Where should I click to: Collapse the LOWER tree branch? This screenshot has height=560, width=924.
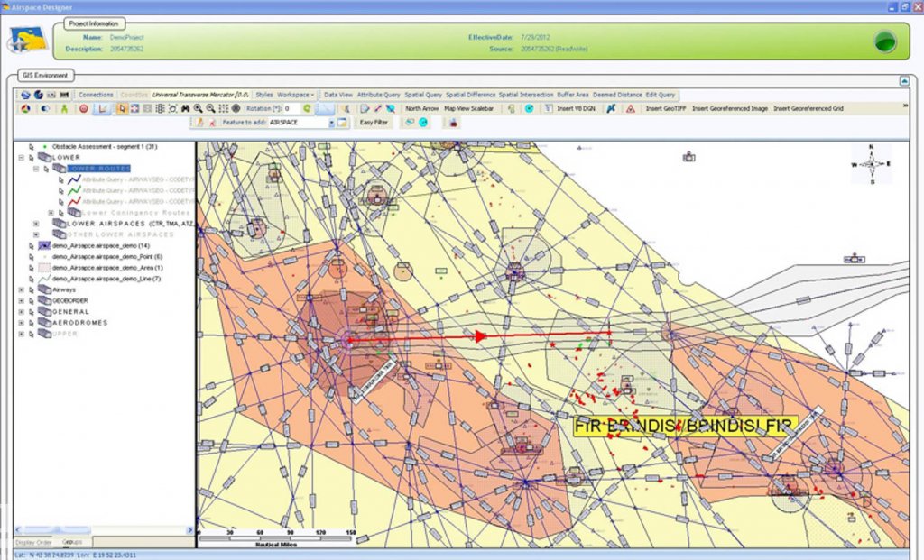tap(22, 156)
